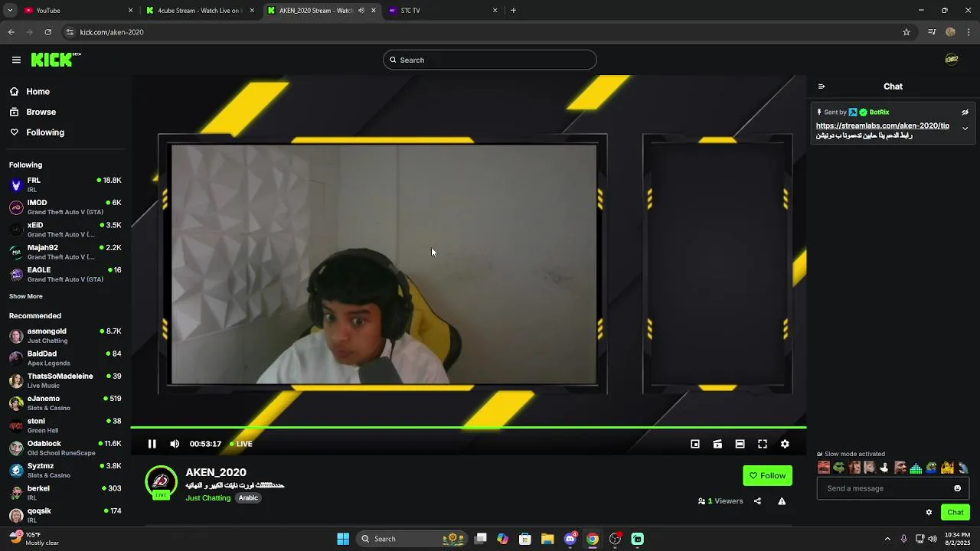The image size is (980, 551).
Task: Expand followed channels with Show More
Action: (x=26, y=296)
